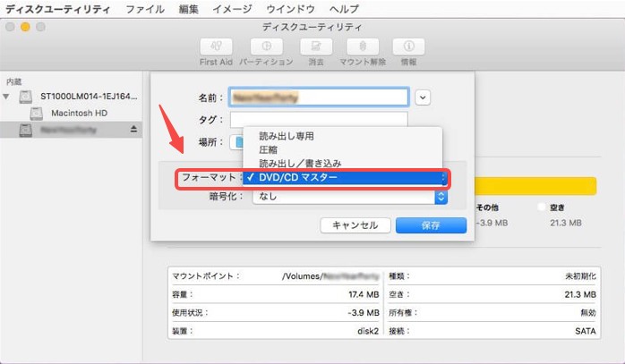
Task: Click the タグ tags input field
Action: (x=319, y=120)
